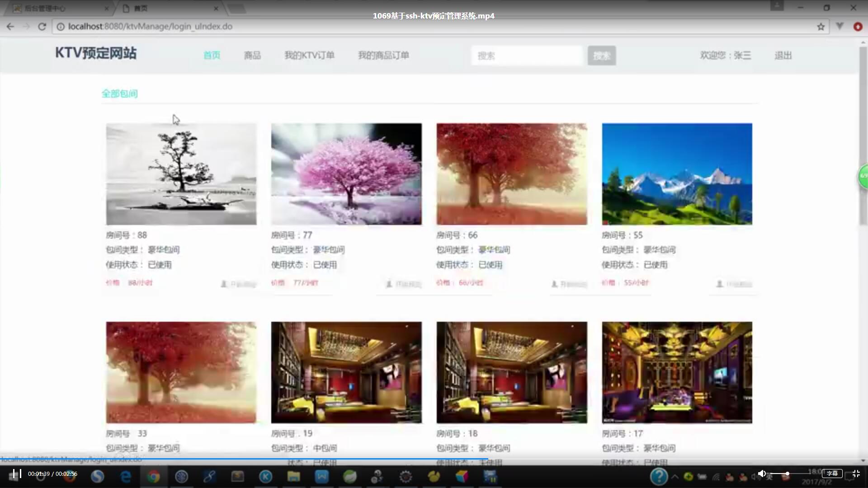Click the site info icon in address bar
The height and width of the screenshot is (488, 868).
[60, 27]
